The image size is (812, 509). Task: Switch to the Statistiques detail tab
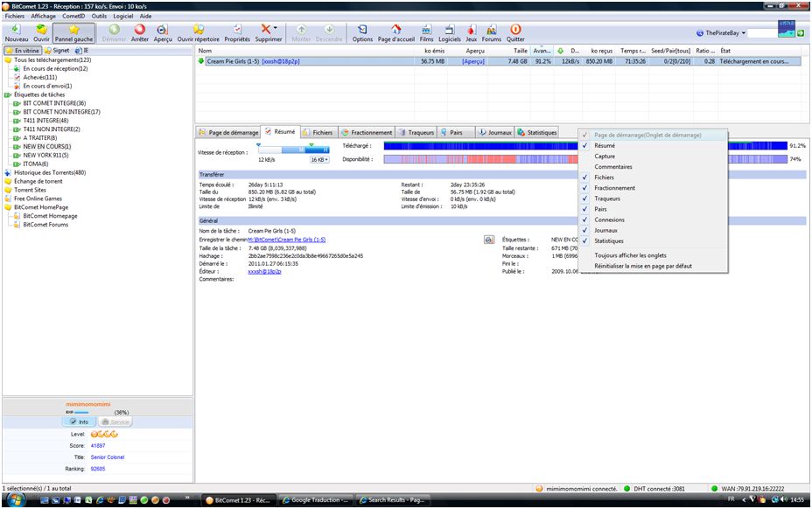click(x=536, y=133)
